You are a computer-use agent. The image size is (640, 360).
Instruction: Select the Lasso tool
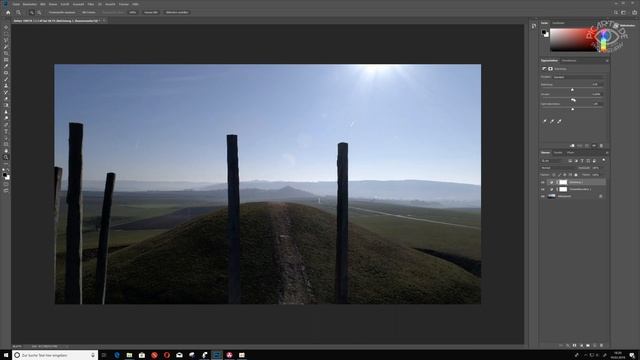(6, 40)
